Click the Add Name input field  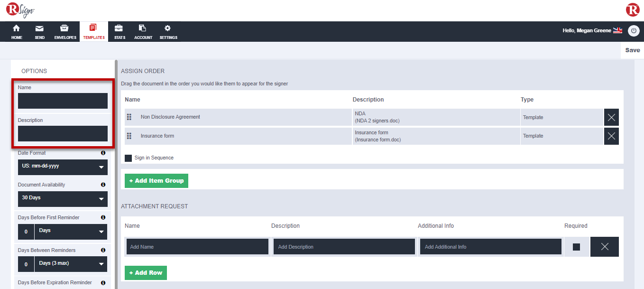[197, 246]
